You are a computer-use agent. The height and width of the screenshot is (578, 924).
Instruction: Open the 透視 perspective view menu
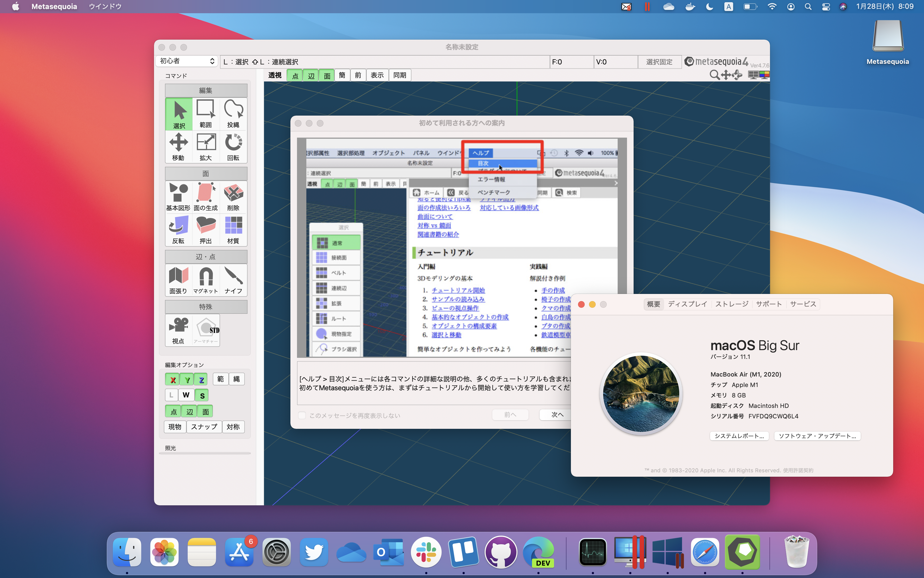(x=275, y=75)
